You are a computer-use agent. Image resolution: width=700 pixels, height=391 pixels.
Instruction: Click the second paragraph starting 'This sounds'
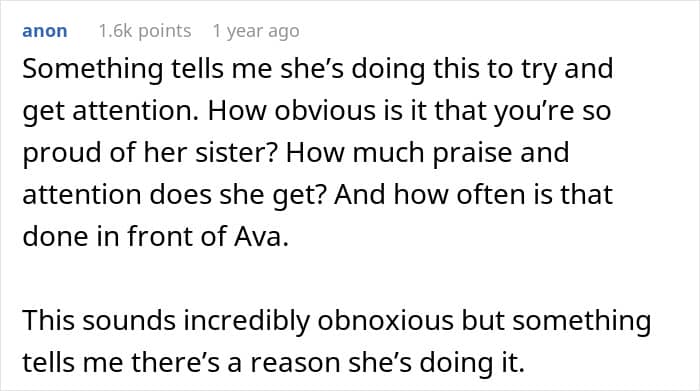tap(337, 341)
